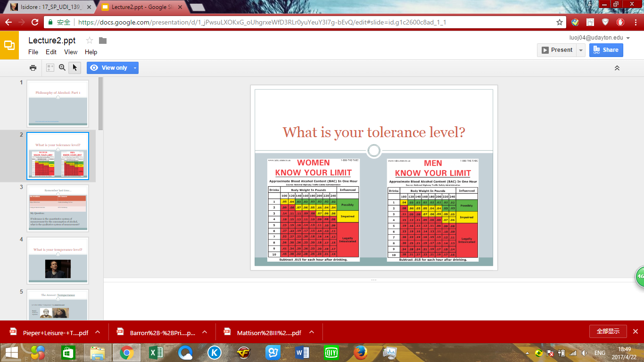Click the red AdBlock stop-hand extension icon
Screen dimensions: 644x362
(x=620, y=22)
